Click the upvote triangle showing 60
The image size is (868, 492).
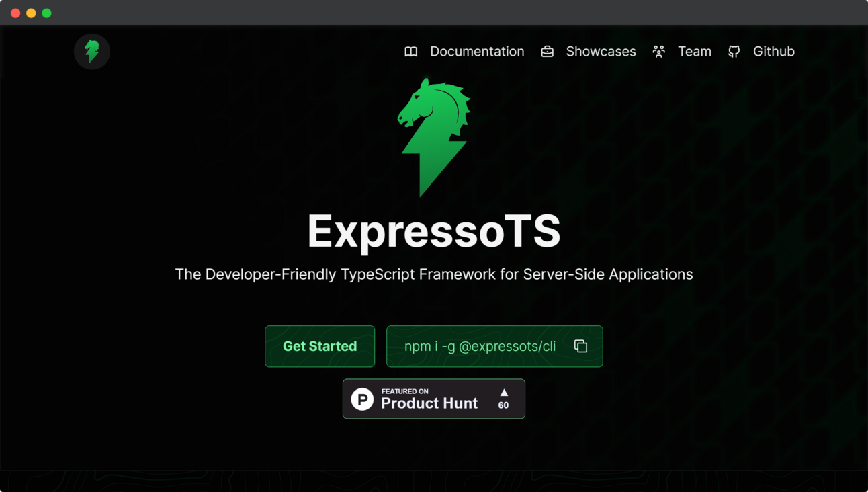(x=504, y=393)
